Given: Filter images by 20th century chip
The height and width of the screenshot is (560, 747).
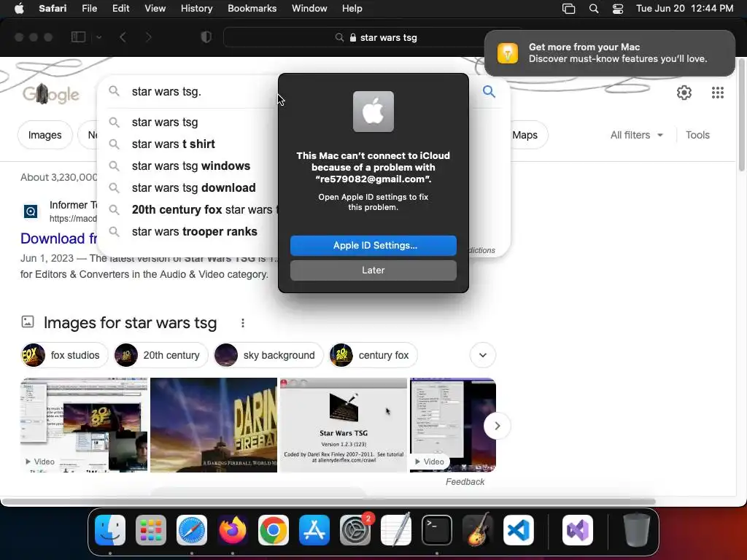Looking at the screenshot, I should [160, 355].
